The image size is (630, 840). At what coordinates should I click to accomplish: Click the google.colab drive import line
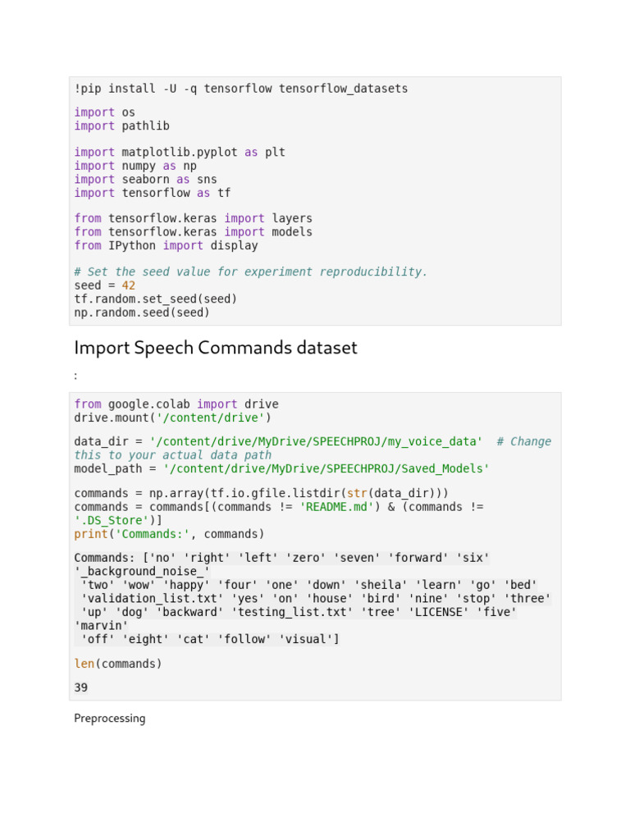pos(176,404)
